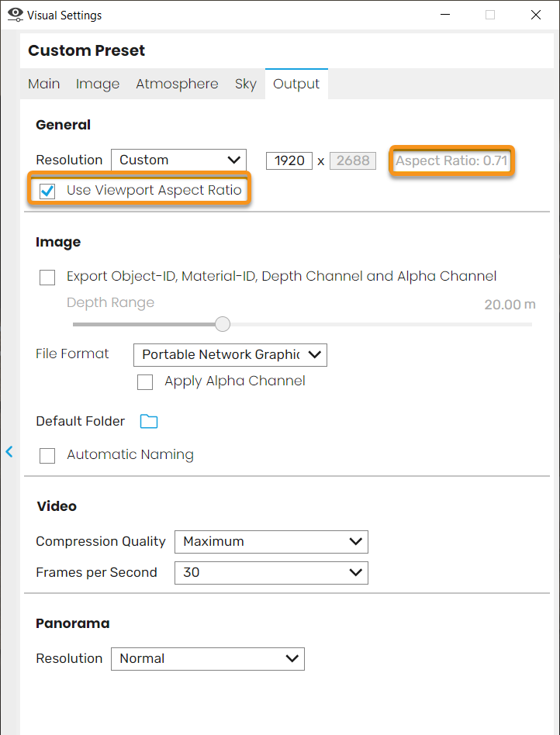Switch to the Main tab

pos(44,84)
